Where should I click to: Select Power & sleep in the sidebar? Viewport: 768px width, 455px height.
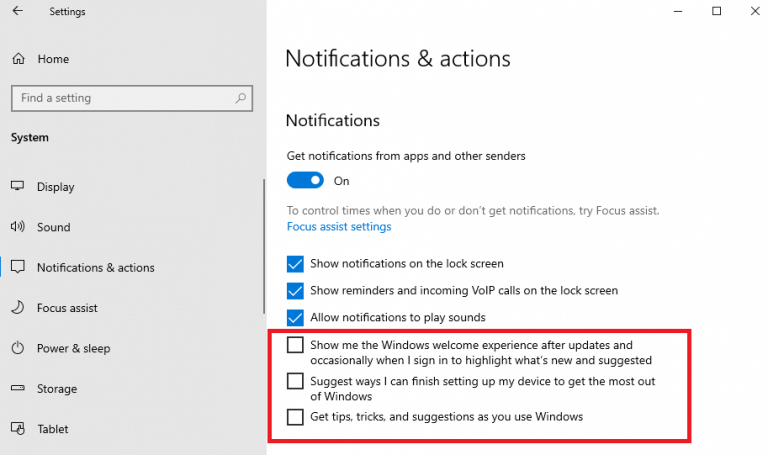click(x=73, y=348)
